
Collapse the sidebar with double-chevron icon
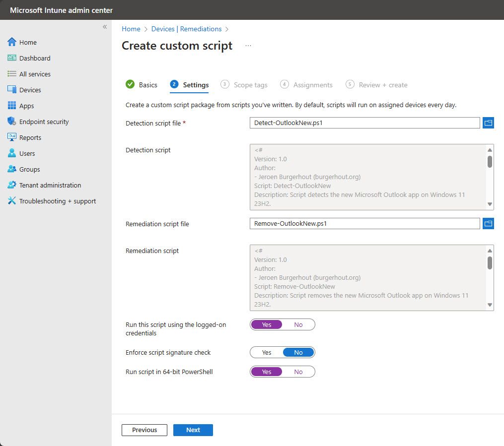click(x=105, y=27)
